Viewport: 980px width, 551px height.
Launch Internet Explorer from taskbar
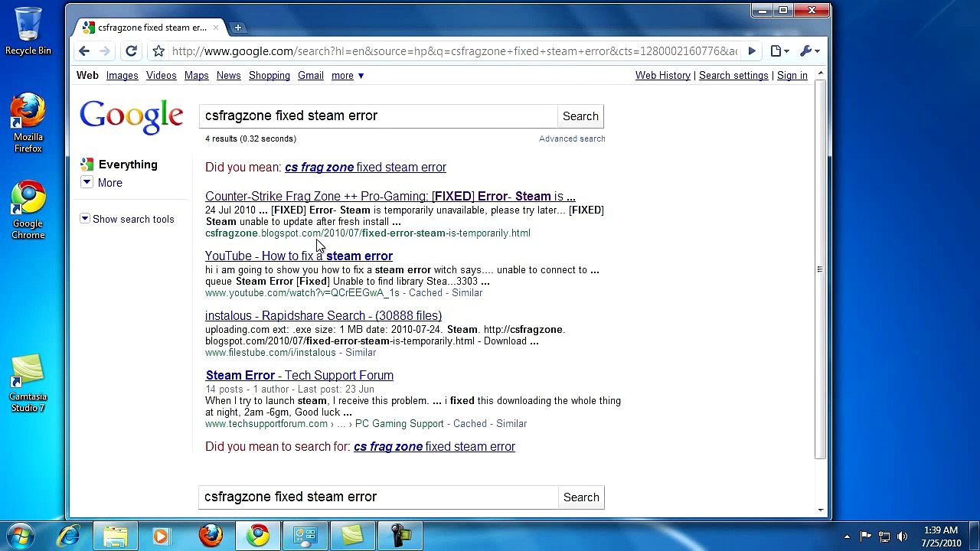(x=69, y=536)
